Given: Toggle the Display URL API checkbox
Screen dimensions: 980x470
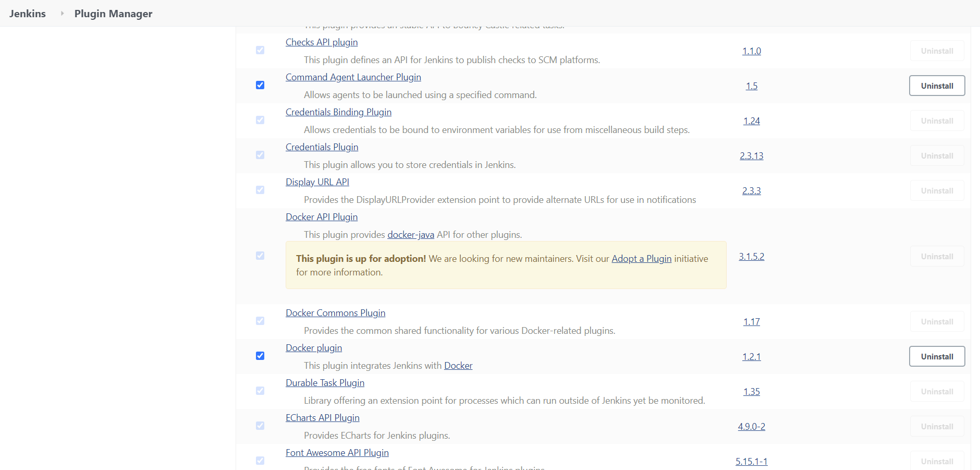Looking at the screenshot, I should tap(260, 190).
